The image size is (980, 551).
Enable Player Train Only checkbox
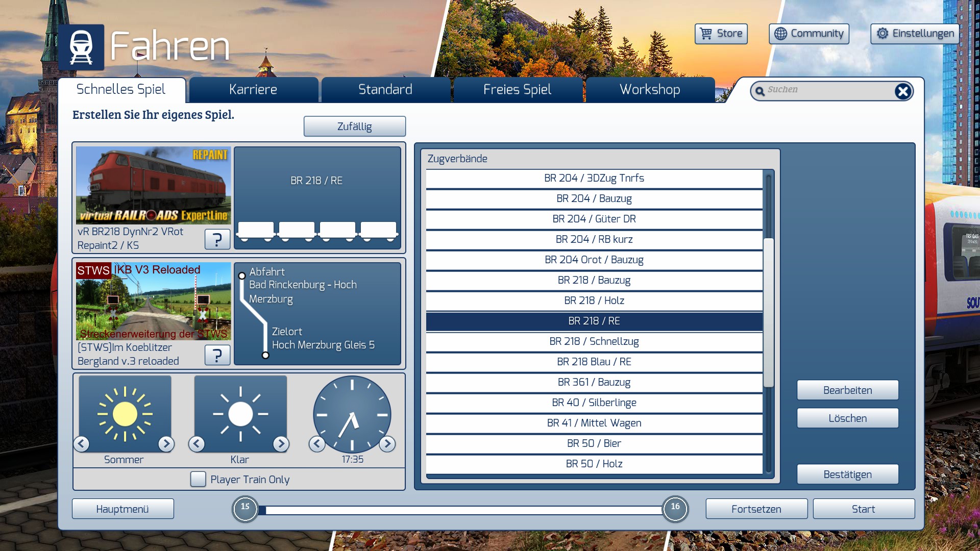[x=198, y=479]
